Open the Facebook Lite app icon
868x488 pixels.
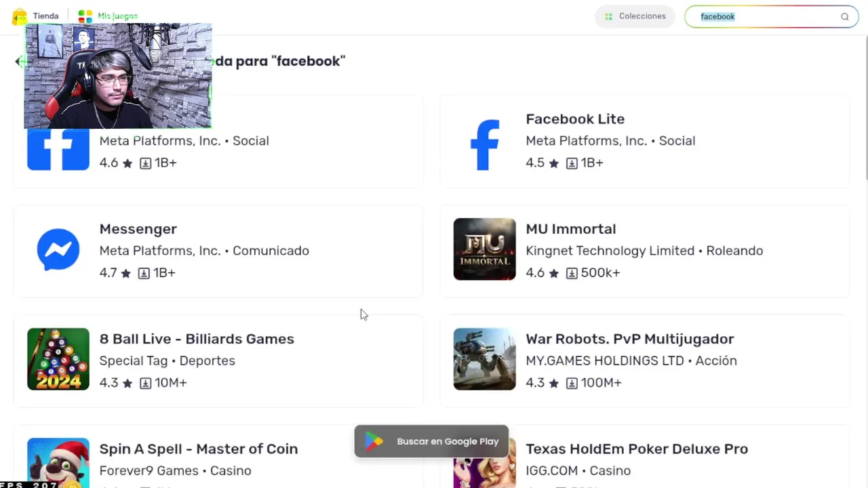pos(484,144)
